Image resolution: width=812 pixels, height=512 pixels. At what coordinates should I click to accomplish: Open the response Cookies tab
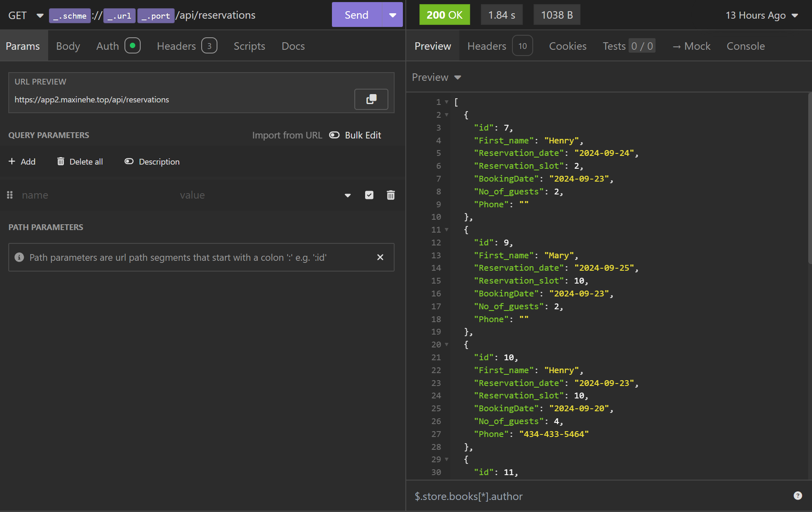tap(568, 46)
